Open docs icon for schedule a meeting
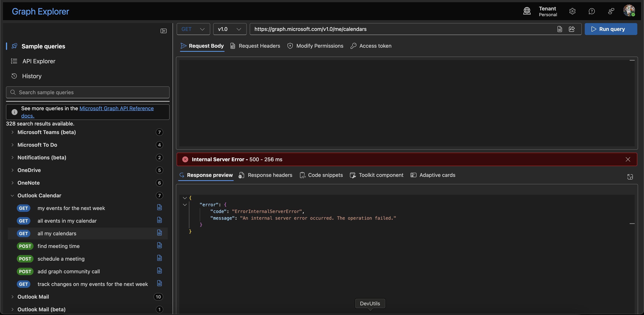 pos(159,258)
